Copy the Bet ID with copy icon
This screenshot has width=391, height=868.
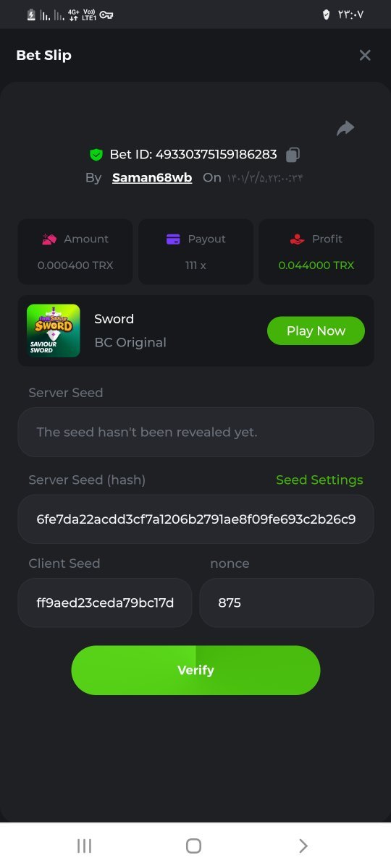coord(293,154)
